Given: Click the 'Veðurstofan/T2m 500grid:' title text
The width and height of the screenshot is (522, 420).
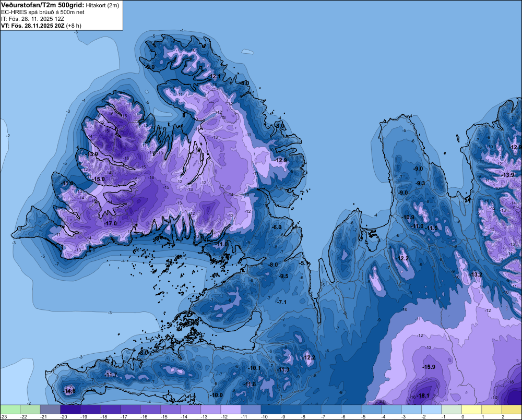Looking at the screenshot, I should (x=42, y=5).
